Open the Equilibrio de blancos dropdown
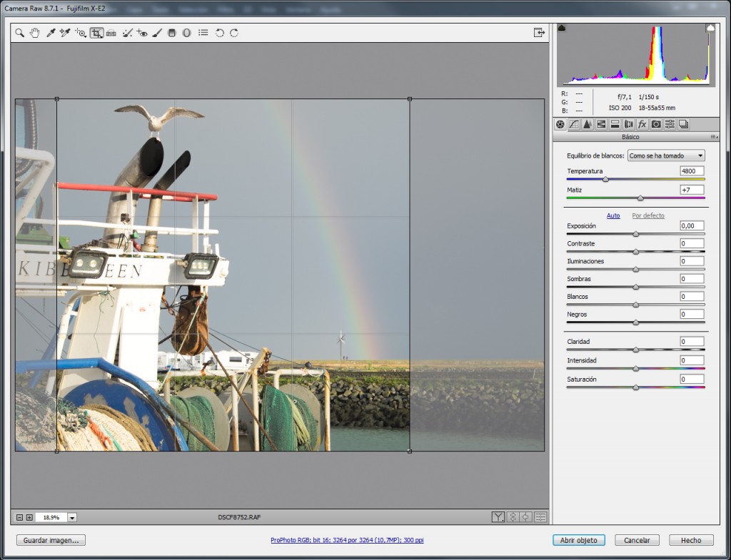This screenshot has height=560, width=731. pyautogui.click(x=666, y=156)
